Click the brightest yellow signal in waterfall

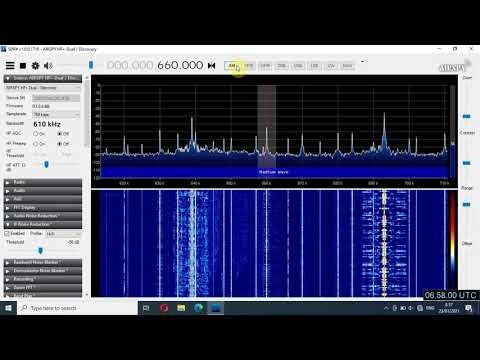[x=384, y=243]
